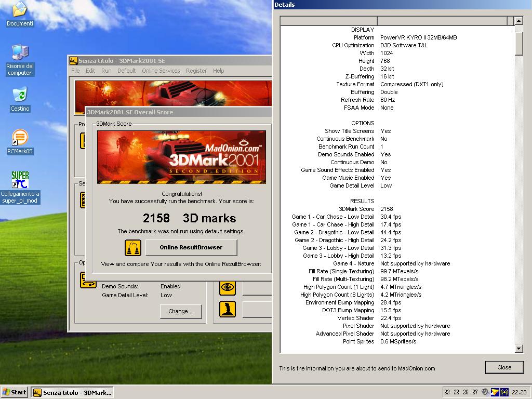Click the Windows Start button
This screenshot has width=532, height=399.
pyautogui.click(x=14, y=393)
